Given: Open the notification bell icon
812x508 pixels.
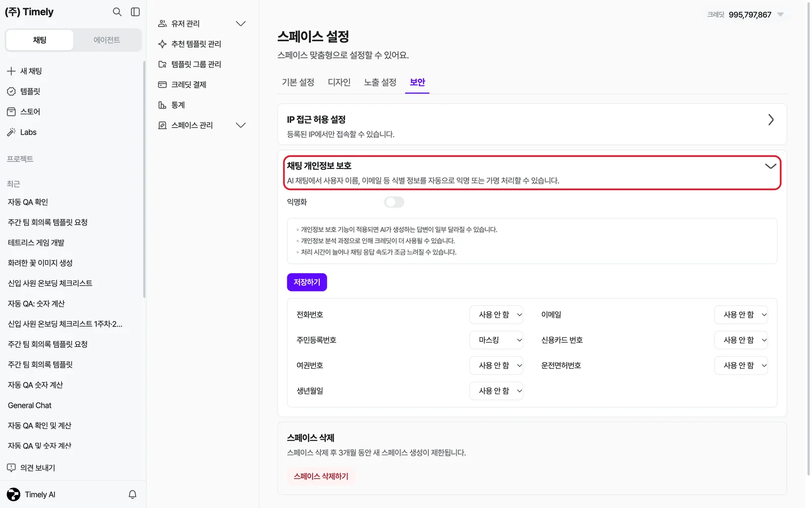Looking at the screenshot, I should pyautogui.click(x=132, y=494).
